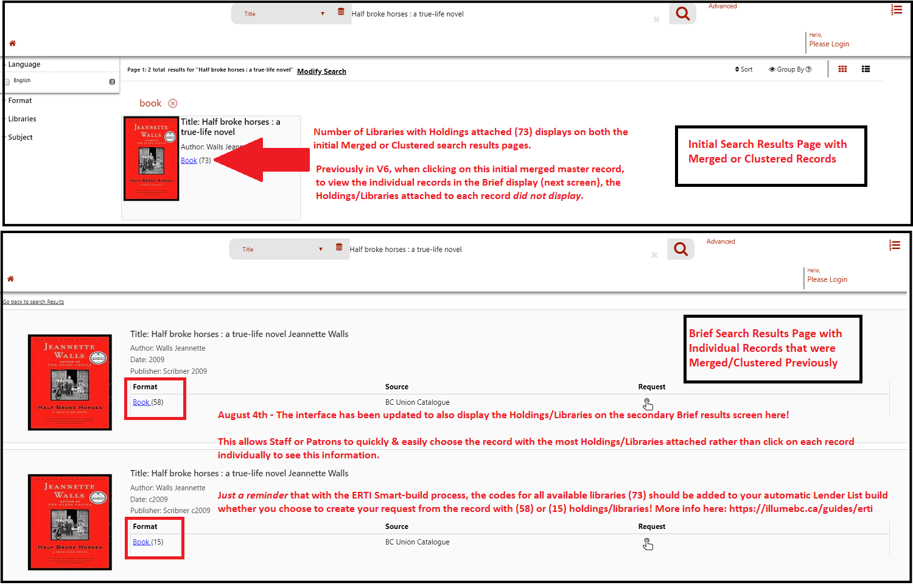This screenshot has width=913, height=588.
Task: Click 'Go back to search Results'
Action: (x=33, y=302)
